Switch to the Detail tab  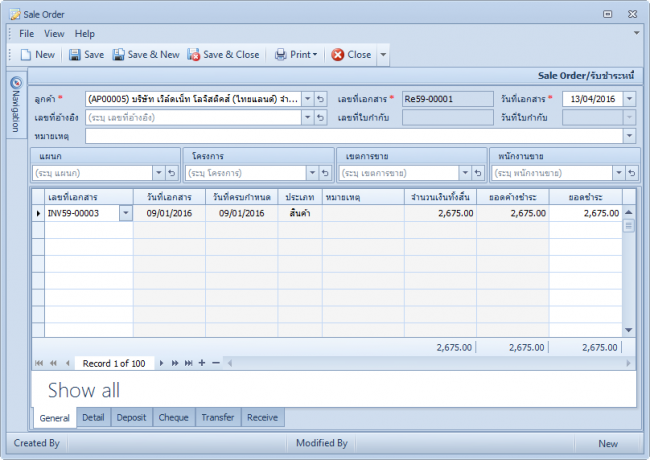click(93, 417)
